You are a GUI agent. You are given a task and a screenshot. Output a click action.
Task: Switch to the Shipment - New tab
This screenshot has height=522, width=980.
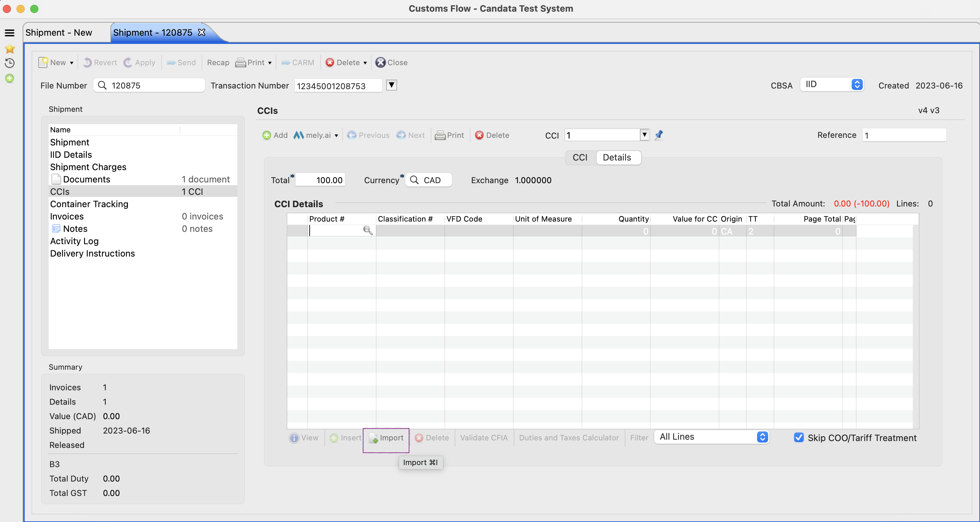pos(59,32)
